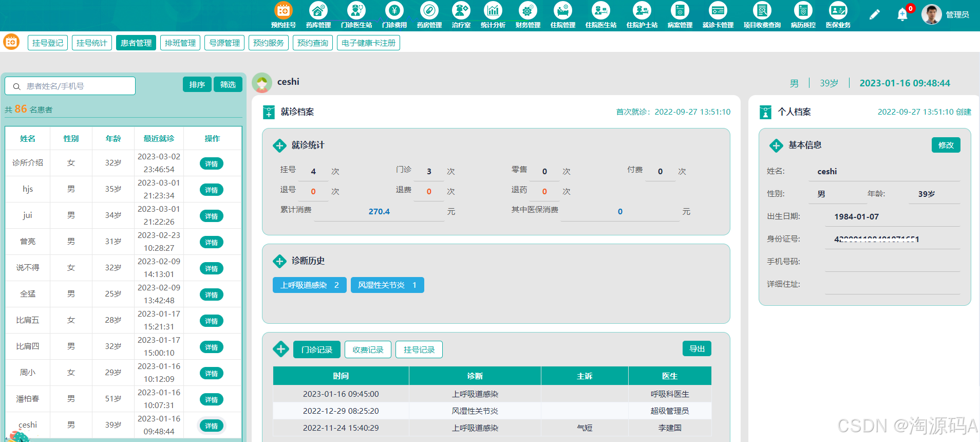The height and width of the screenshot is (442, 980).
Task: Open the 药房管理 module icon
Action: [x=429, y=10]
